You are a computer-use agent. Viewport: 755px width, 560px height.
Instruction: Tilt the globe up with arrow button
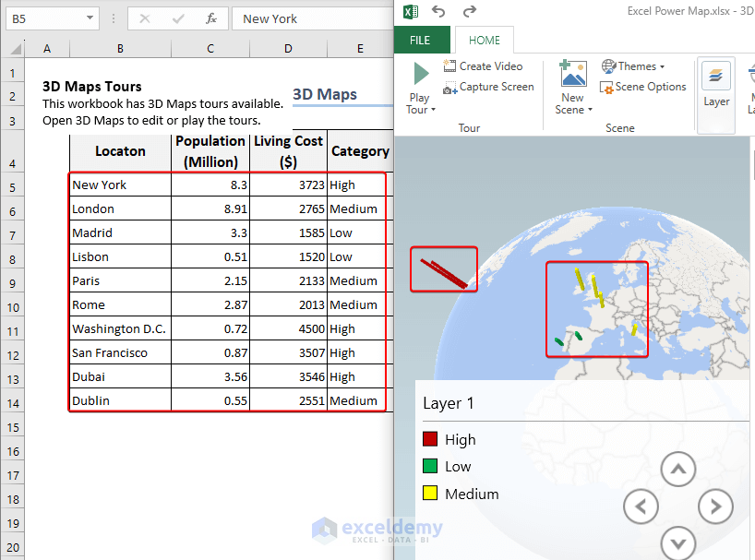[678, 470]
